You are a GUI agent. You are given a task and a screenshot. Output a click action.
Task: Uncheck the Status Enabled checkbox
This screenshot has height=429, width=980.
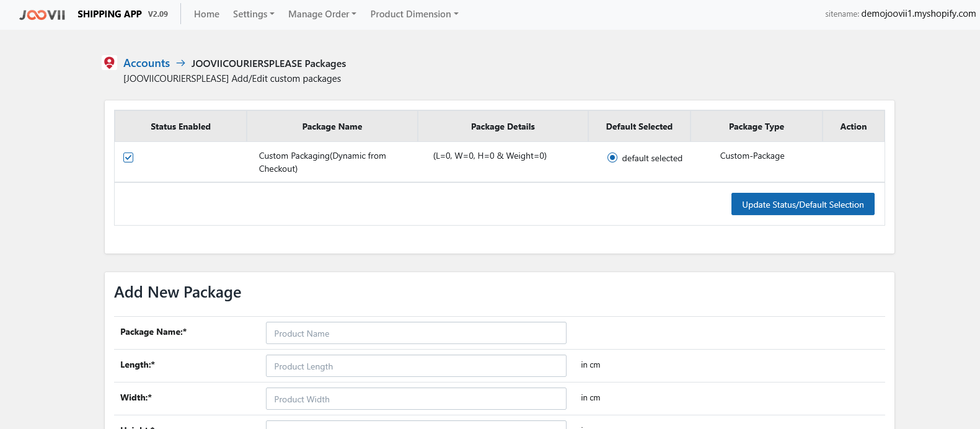coord(128,157)
